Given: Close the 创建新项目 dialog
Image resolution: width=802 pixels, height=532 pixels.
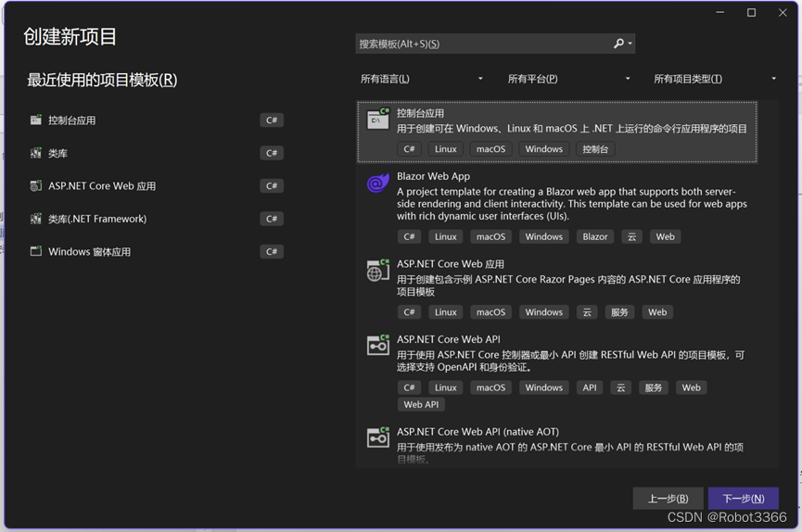Looking at the screenshot, I should pyautogui.click(x=783, y=12).
